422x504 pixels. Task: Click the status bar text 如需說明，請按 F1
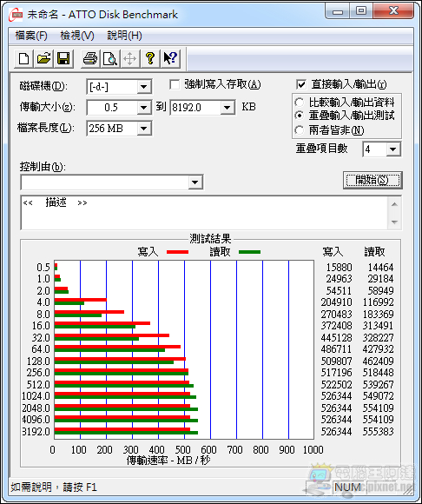54,487
